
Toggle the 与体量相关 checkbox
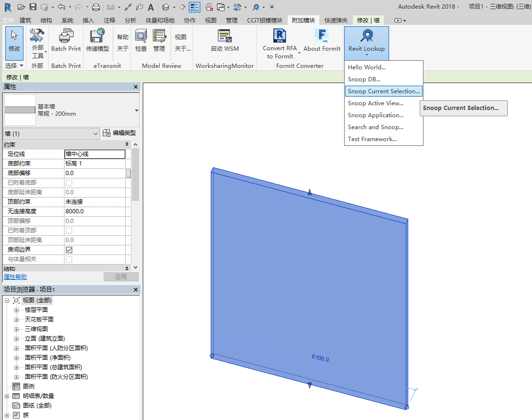pyautogui.click(x=69, y=259)
